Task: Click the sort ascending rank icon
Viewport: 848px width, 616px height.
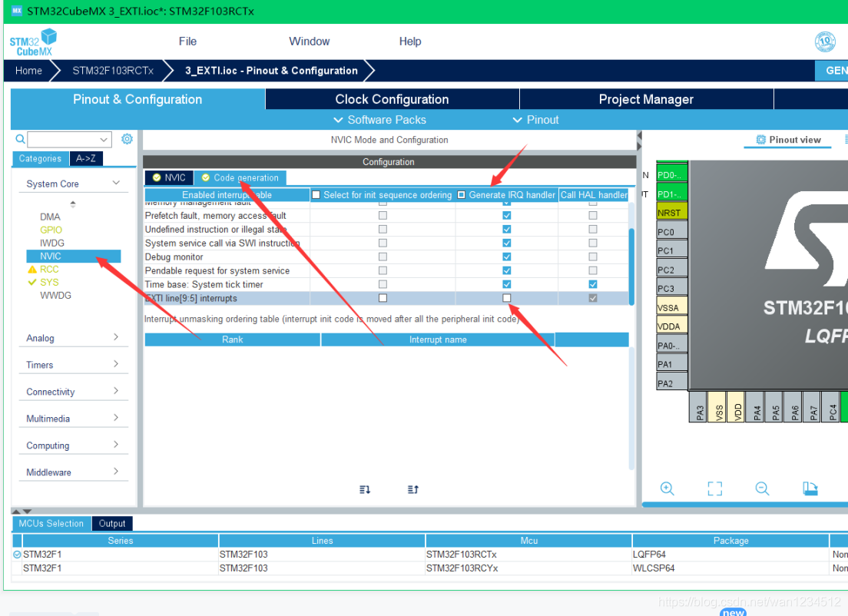Action: coord(412,489)
